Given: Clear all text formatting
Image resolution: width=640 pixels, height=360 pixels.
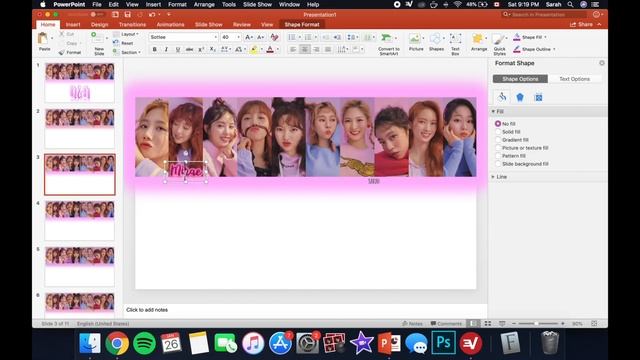Looking at the screenshot, I should pos(274,37).
